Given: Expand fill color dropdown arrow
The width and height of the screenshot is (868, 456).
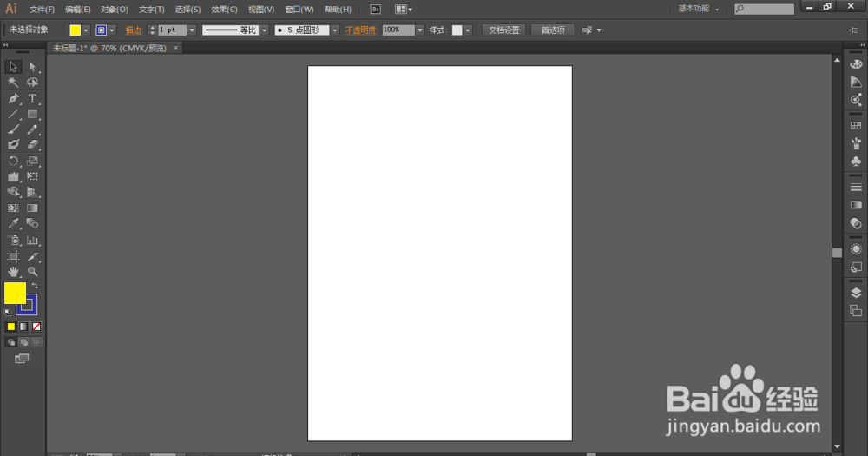Looking at the screenshot, I should 86,30.
